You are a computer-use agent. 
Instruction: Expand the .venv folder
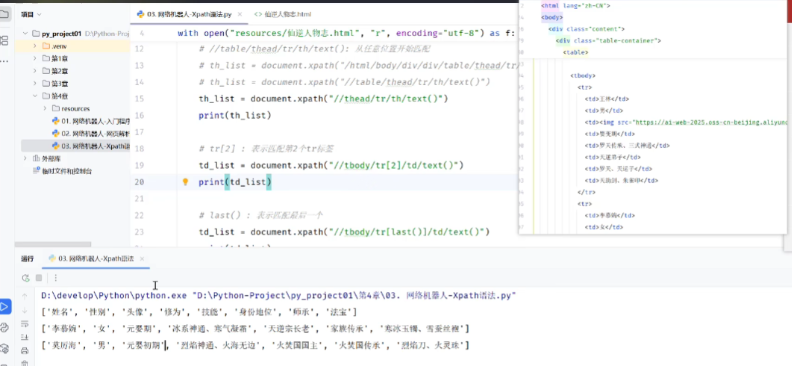[35, 46]
